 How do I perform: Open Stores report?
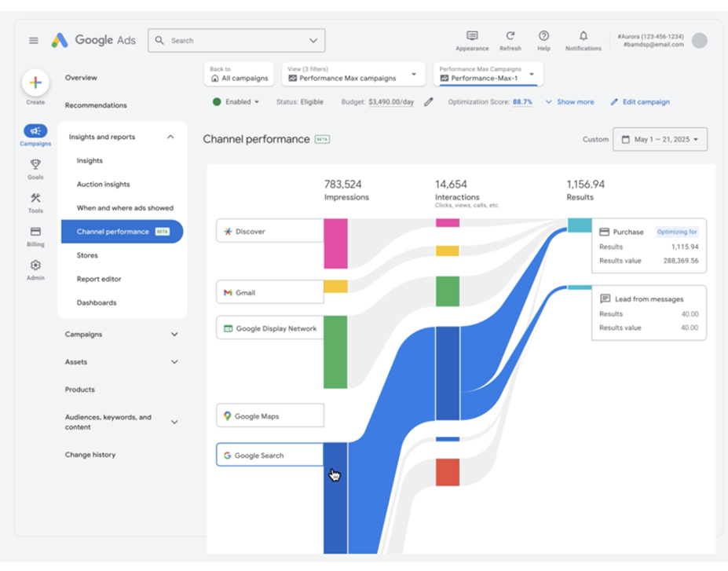tap(87, 255)
